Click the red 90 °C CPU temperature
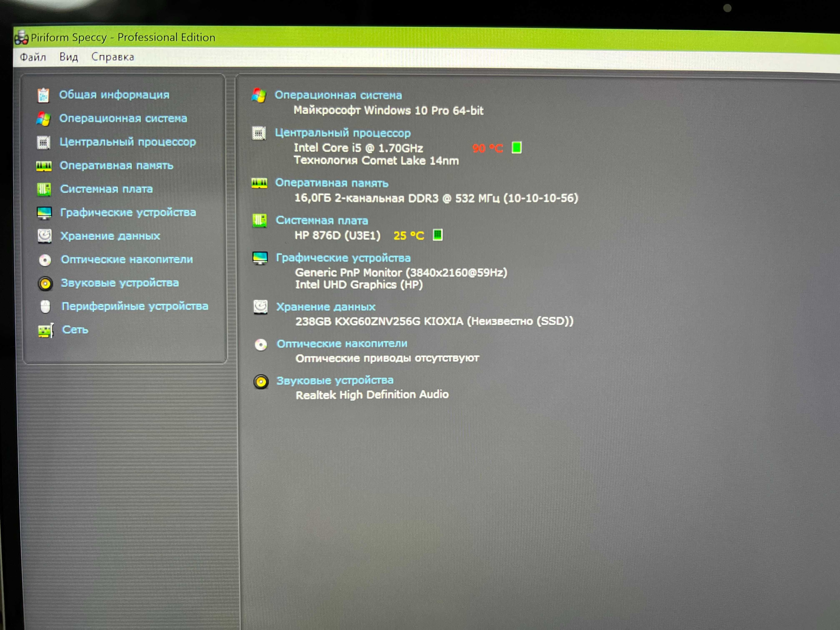This screenshot has height=630, width=840. point(487,148)
